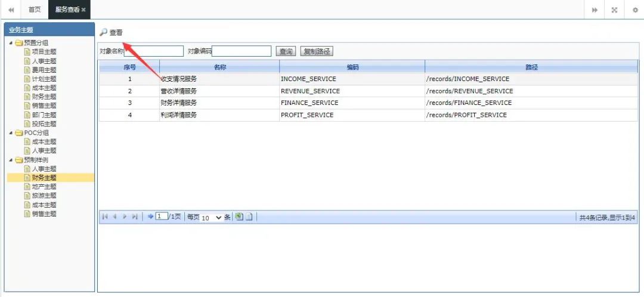This screenshot has width=644, height=297.
Task: Open settings via the gear icon
Action: (x=635, y=10)
